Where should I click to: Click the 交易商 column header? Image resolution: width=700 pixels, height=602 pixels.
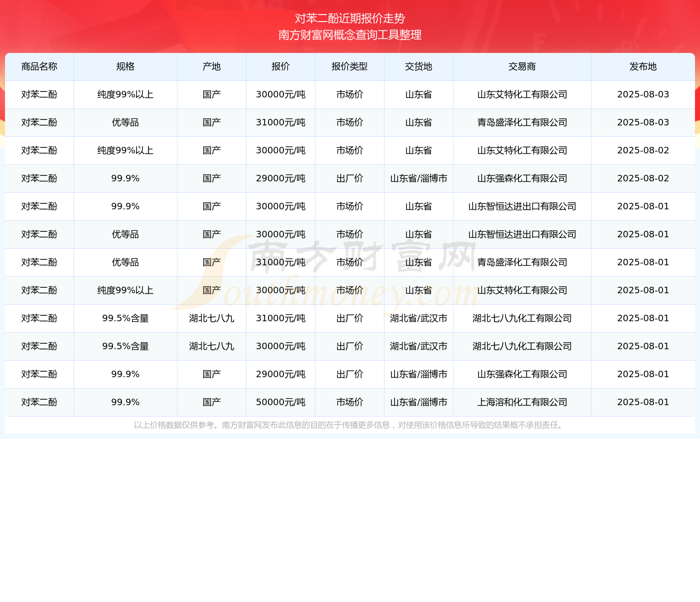pyautogui.click(x=522, y=66)
